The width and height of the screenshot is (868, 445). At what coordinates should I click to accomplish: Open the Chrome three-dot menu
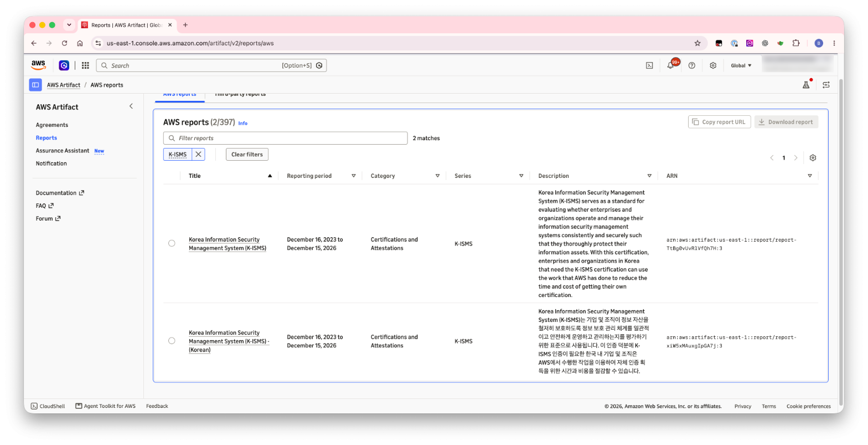[x=834, y=43]
